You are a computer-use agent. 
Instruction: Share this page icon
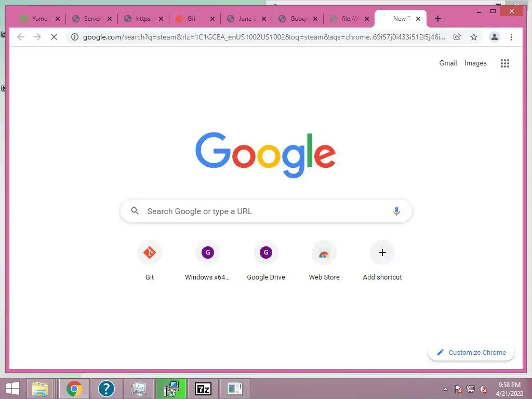[x=457, y=37]
